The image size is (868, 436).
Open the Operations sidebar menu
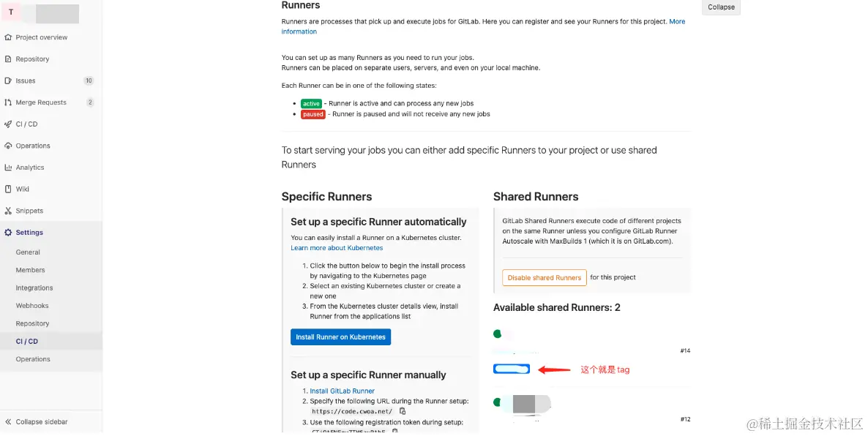[33, 146]
